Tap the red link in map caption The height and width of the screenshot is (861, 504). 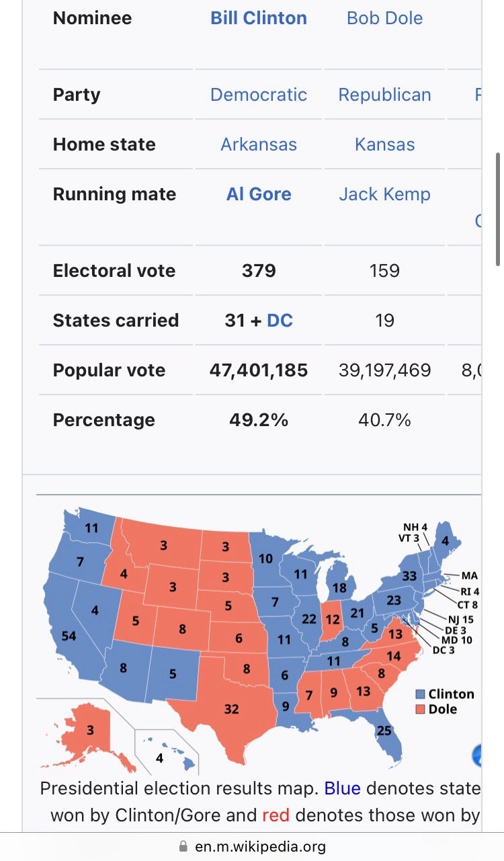pyautogui.click(x=276, y=816)
